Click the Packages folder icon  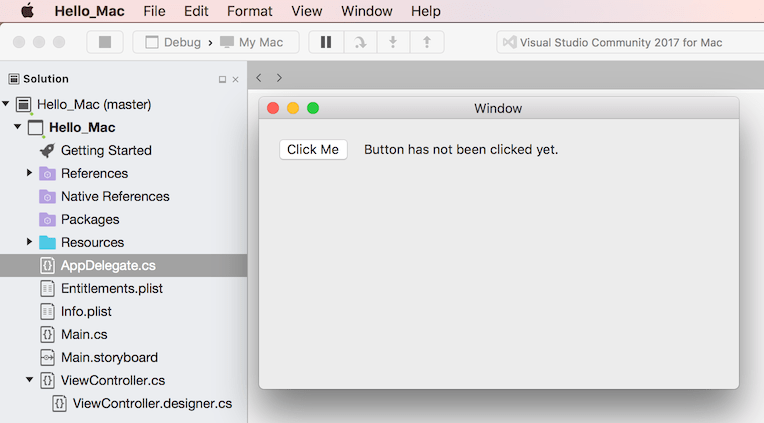tap(47, 219)
